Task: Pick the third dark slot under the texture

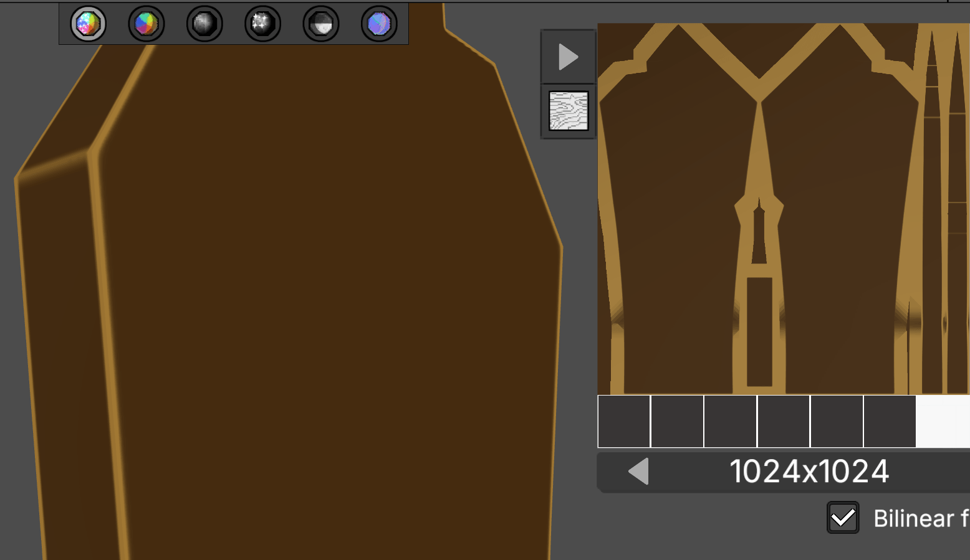Action: tap(730, 421)
